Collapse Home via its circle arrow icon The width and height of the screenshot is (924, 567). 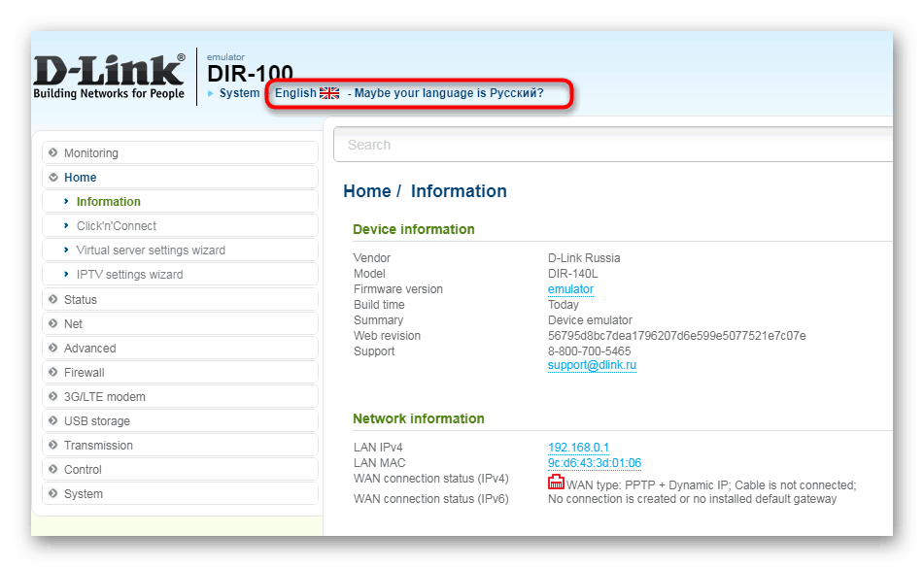pos(53,178)
